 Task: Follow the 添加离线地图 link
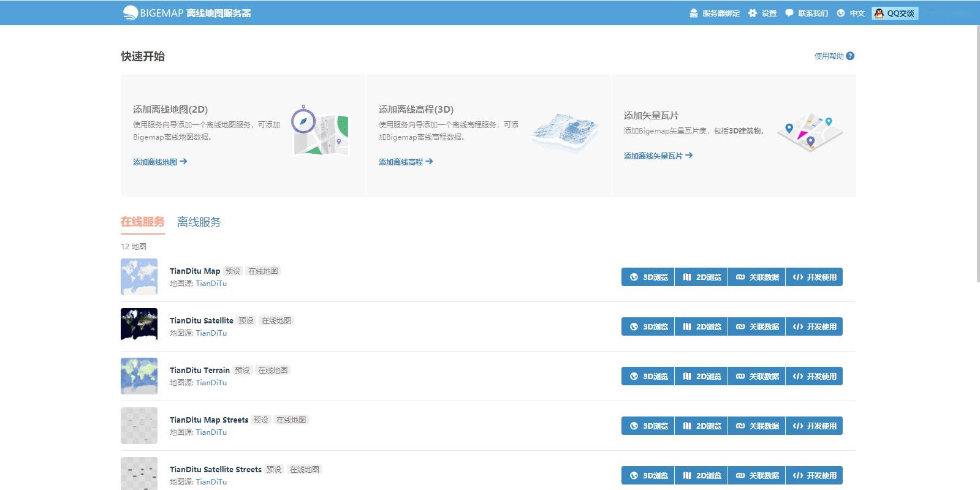[x=160, y=162]
